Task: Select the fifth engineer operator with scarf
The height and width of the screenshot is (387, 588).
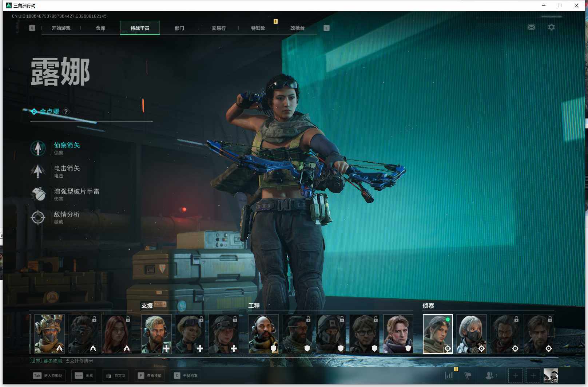Action: (398, 334)
